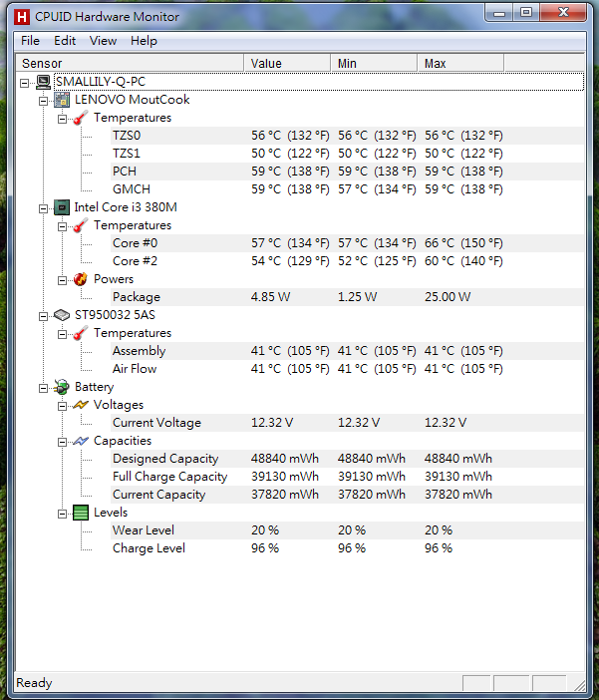
Task: Click Core #2 max value 60 °C
Action: click(x=463, y=261)
